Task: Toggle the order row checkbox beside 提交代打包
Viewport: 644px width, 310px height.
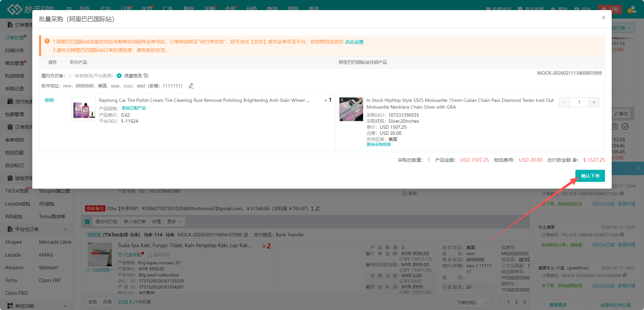Action: (x=87, y=222)
